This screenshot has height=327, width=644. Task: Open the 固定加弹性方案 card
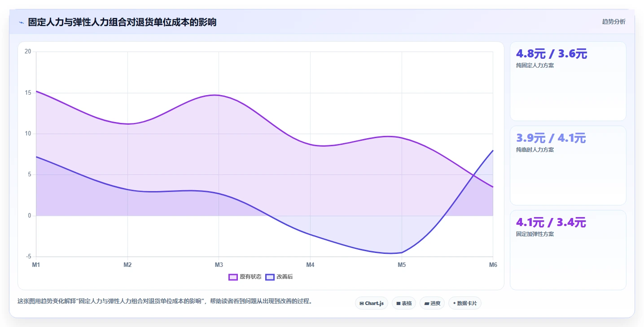[568, 250]
